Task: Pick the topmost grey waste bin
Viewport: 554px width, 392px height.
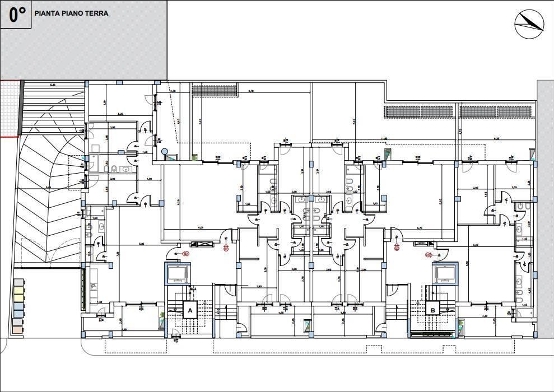Action: pos(19,283)
